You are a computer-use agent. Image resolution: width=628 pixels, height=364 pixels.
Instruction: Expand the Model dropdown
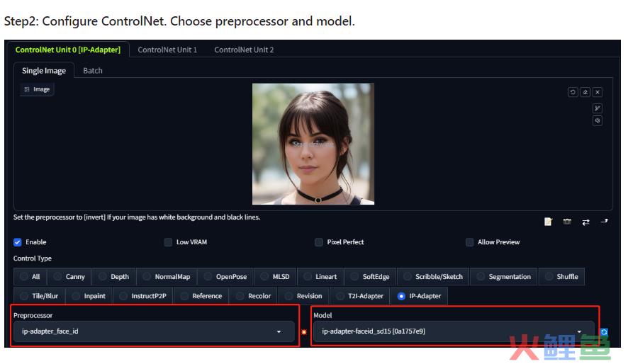tap(452, 331)
